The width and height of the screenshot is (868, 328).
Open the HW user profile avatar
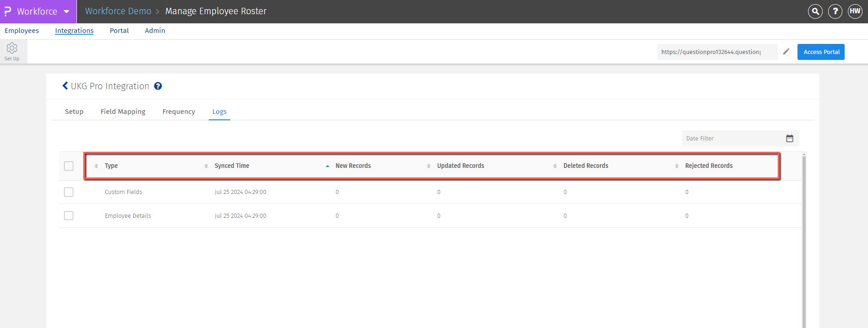855,11
